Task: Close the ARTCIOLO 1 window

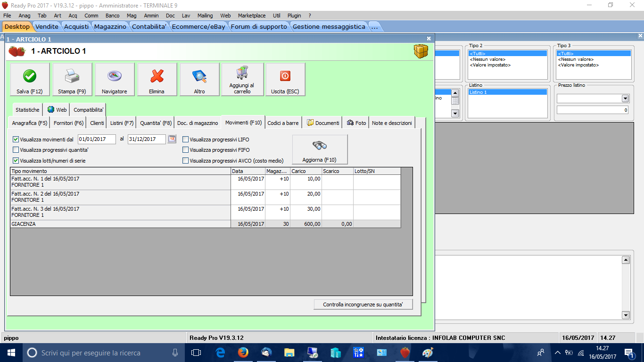Action: (429, 39)
